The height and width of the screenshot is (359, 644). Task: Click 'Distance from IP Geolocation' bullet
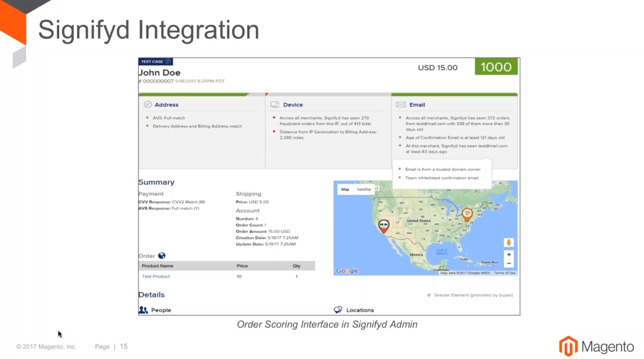coord(328,135)
